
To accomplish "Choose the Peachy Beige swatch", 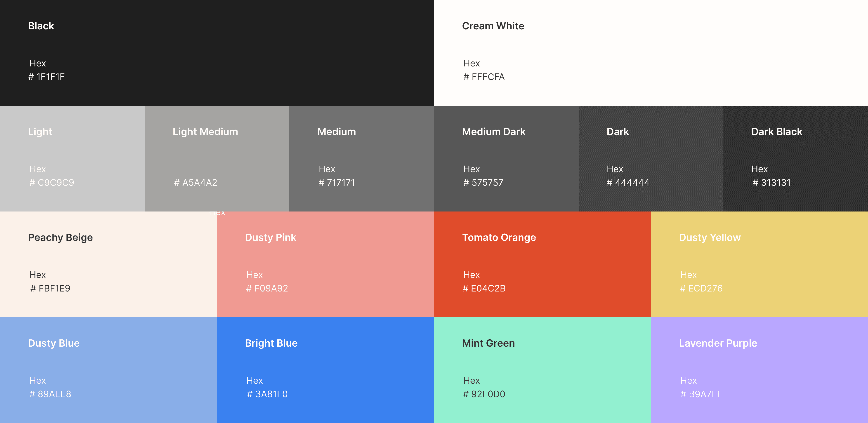I will [108, 264].
